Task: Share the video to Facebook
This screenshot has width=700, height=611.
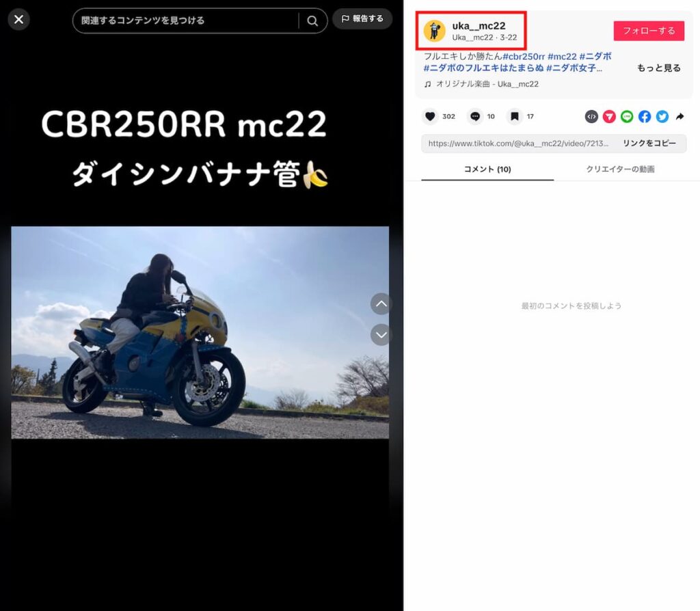Action: (645, 117)
